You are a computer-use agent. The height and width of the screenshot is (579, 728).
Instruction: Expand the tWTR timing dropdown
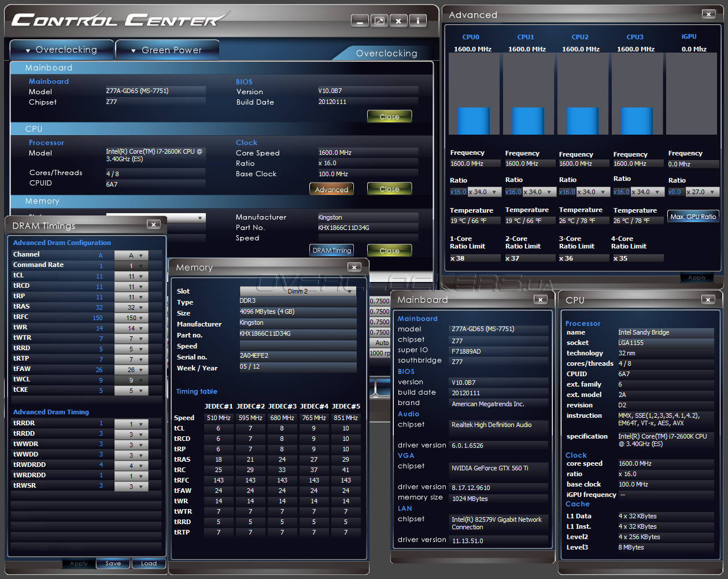point(131,339)
